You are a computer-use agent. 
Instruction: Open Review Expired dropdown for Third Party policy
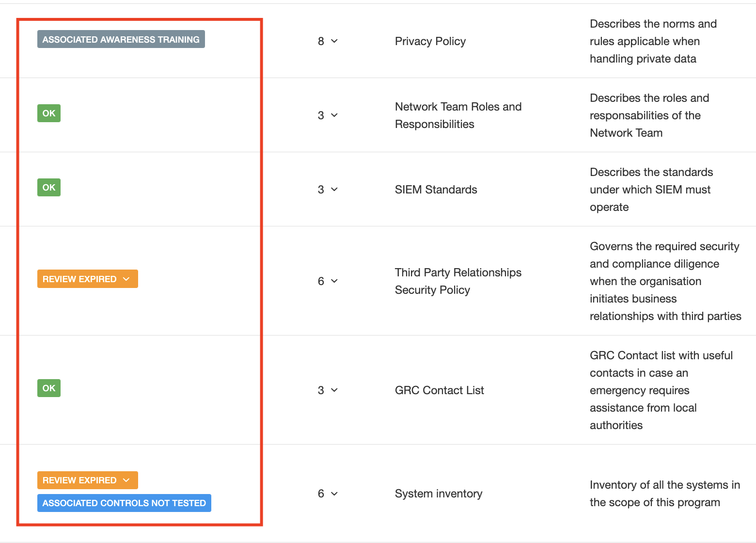[87, 279]
